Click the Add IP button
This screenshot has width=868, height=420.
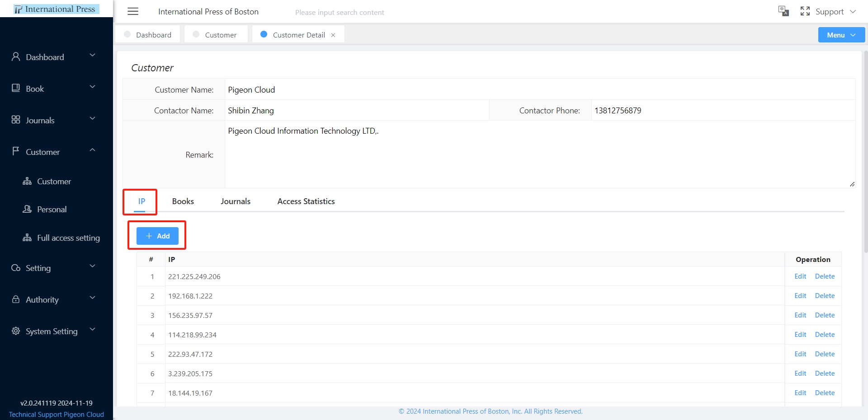click(x=157, y=236)
